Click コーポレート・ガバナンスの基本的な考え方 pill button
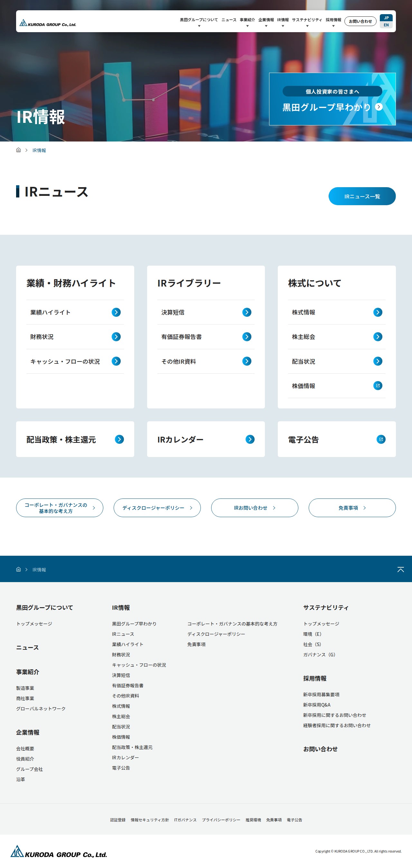The width and height of the screenshot is (412, 868). pos(60,508)
